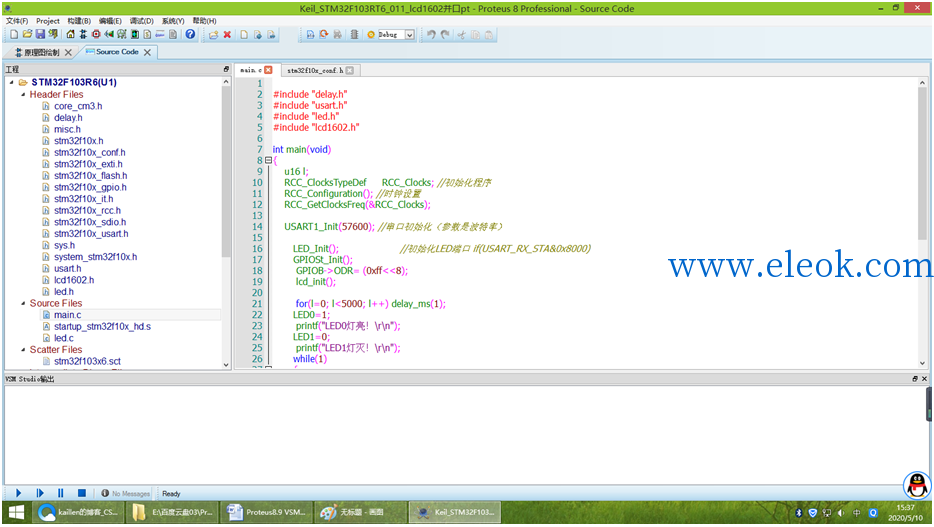Select stm32f10x_usart.h in project tree

pyautogui.click(x=91, y=233)
